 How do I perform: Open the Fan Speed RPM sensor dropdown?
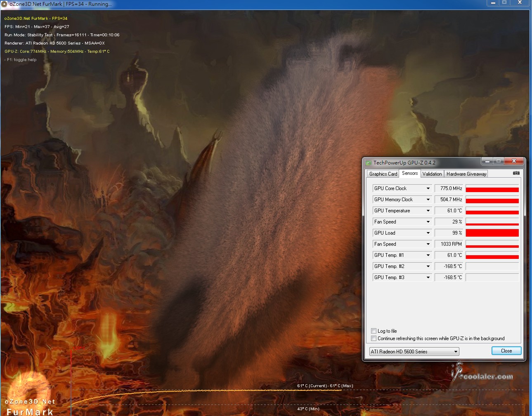(428, 244)
